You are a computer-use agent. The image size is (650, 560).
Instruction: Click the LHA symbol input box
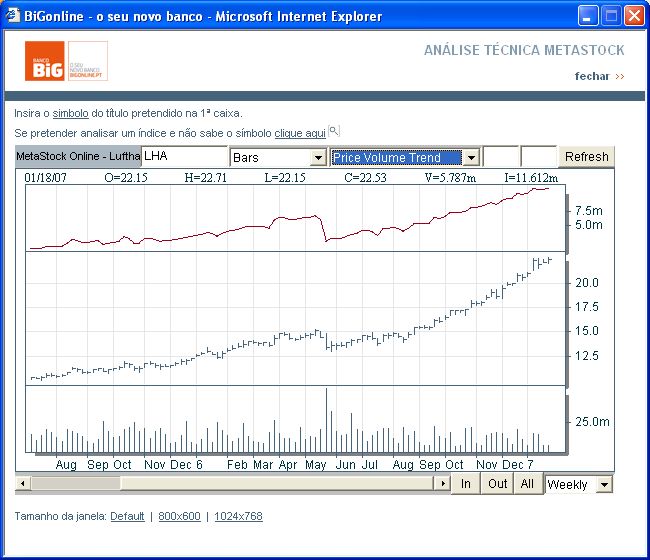(184, 156)
